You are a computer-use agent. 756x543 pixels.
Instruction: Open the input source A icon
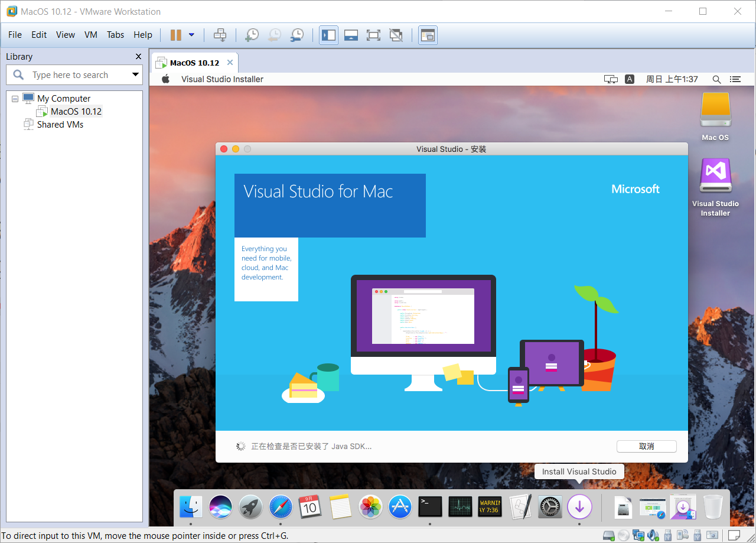[630, 79]
